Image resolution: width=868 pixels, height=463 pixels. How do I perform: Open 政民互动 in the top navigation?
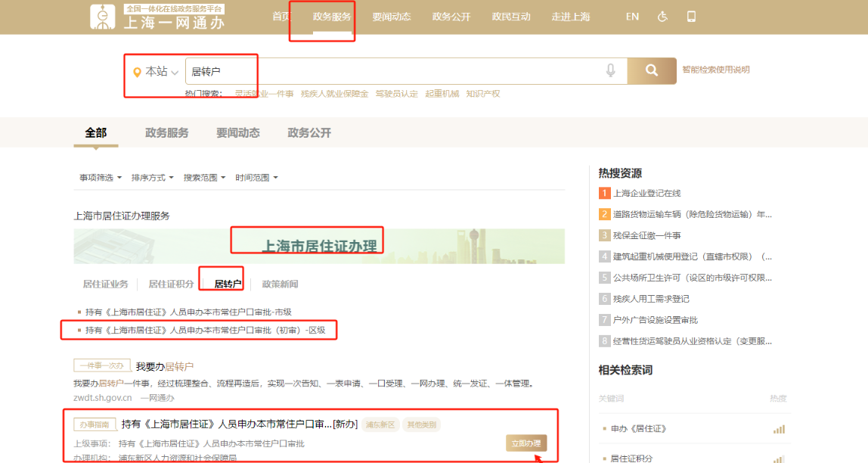point(511,17)
